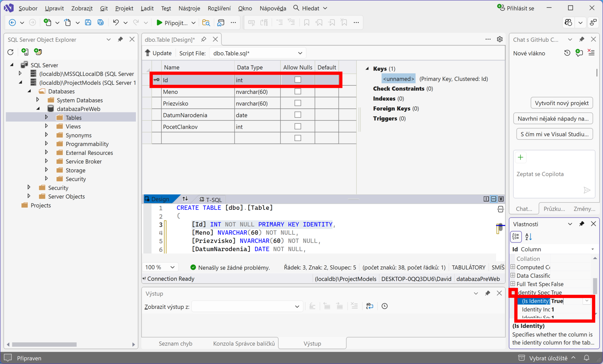Viewport: 603px width, 364px height.
Task: Click the Hledat search box
Action: [311, 8]
